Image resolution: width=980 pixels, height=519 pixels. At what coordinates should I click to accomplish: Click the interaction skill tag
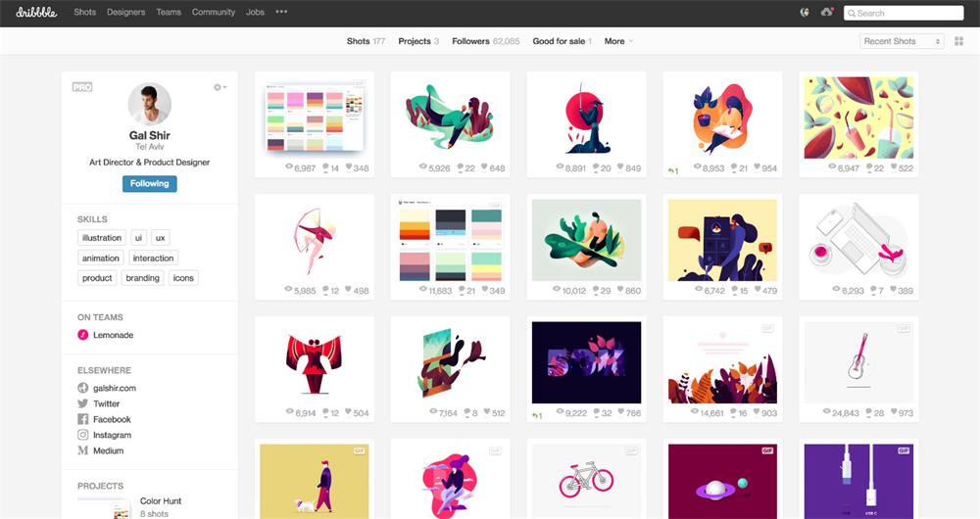(153, 258)
